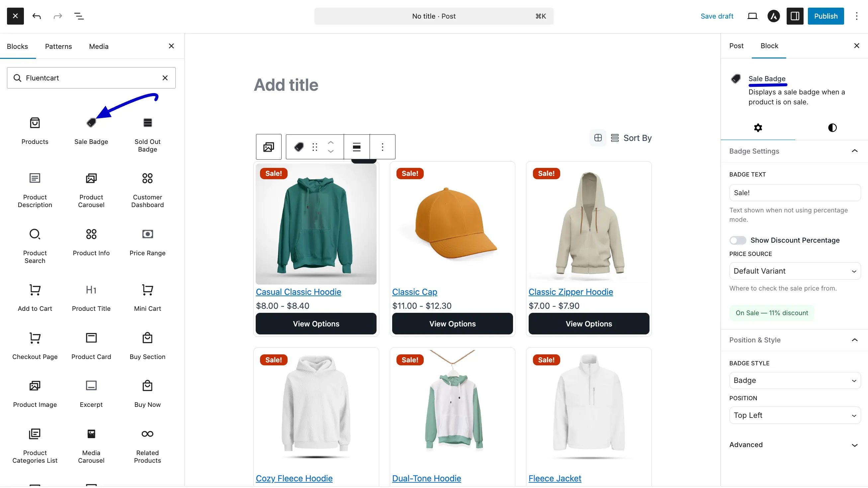The height and width of the screenshot is (488, 868).
Task: Click the Undo arrow in the top toolbar
Action: [x=37, y=16]
